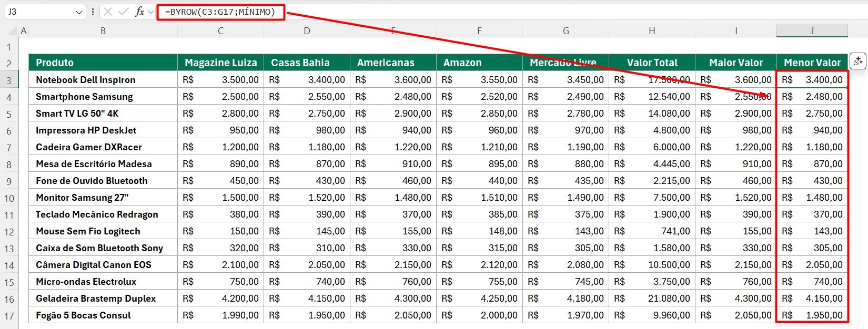Screen dimensions: 868x329
Task: Select the Notebook Dell Inspiron cell
Action: (103, 79)
